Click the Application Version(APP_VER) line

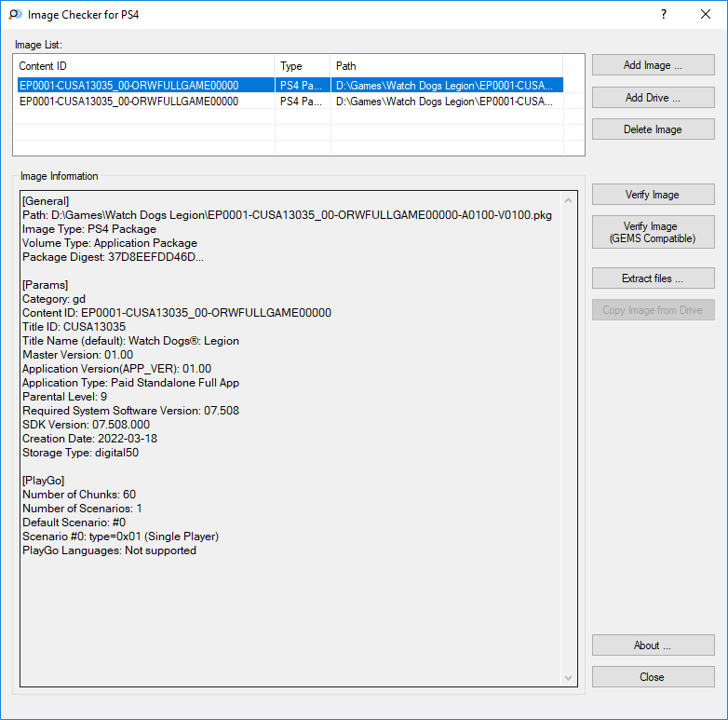click(116, 368)
